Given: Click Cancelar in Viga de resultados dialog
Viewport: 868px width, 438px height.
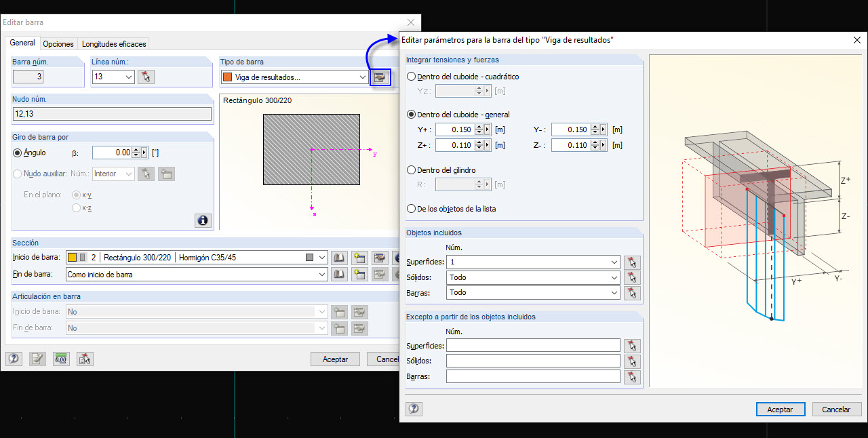Looking at the screenshot, I should (836, 410).
